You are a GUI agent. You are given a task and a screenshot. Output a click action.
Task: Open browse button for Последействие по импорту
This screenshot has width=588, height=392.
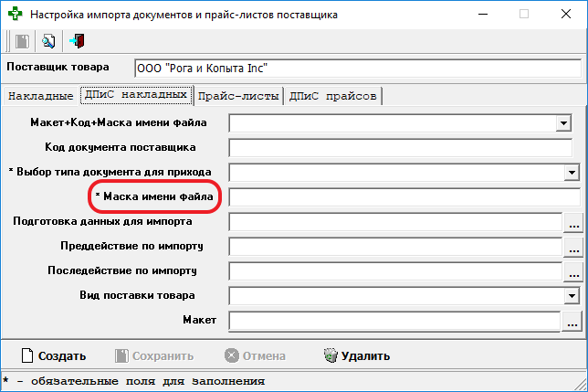point(572,271)
